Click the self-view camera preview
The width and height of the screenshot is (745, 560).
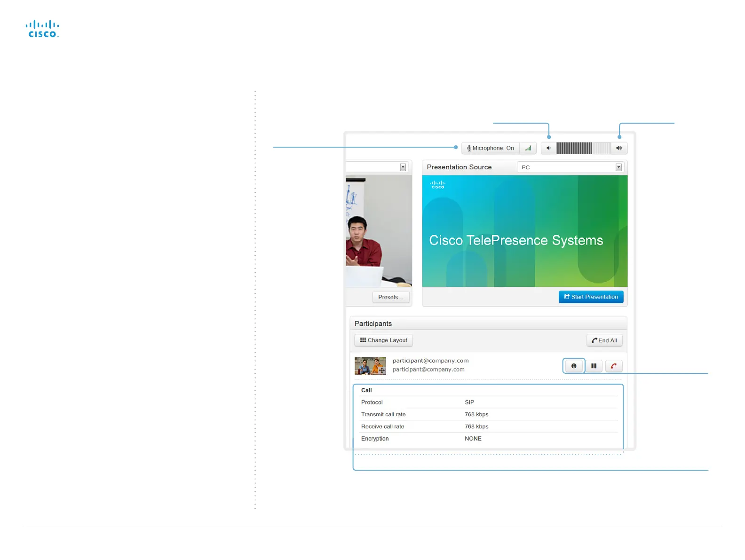(379, 231)
